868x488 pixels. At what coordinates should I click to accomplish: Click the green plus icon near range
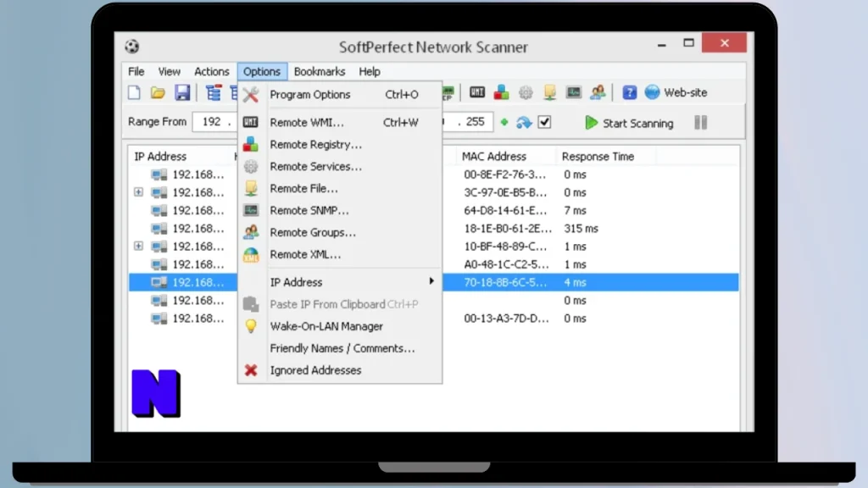coord(504,122)
